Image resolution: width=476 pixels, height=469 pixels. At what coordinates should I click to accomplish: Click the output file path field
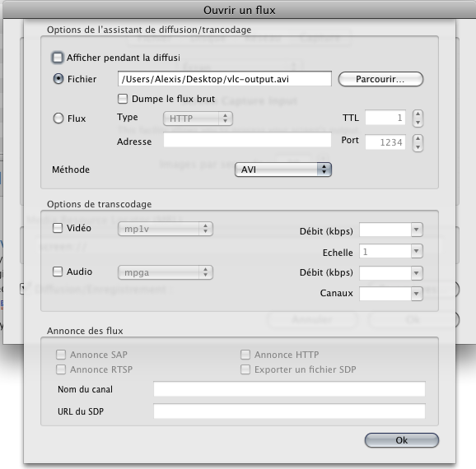point(225,79)
